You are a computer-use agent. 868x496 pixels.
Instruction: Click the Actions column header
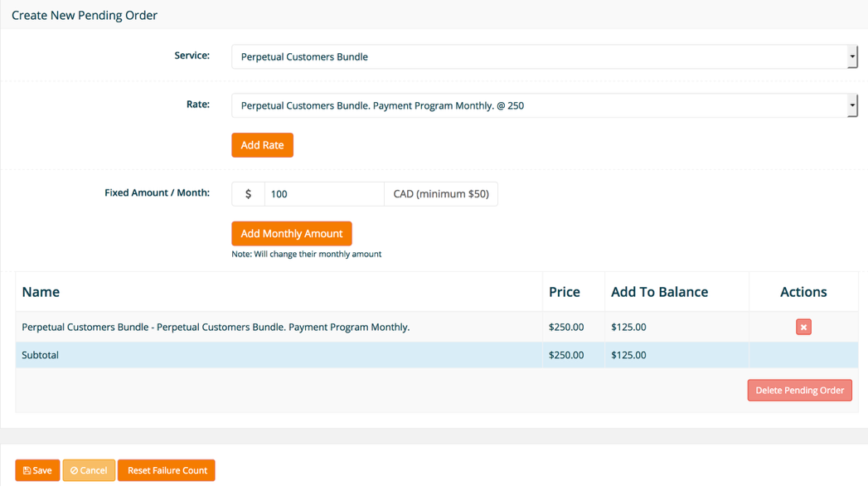tap(803, 292)
